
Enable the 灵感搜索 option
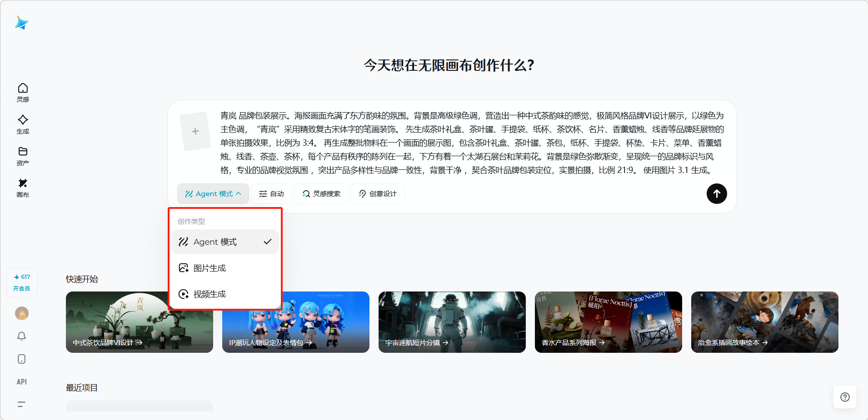pyautogui.click(x=321, y=194)
